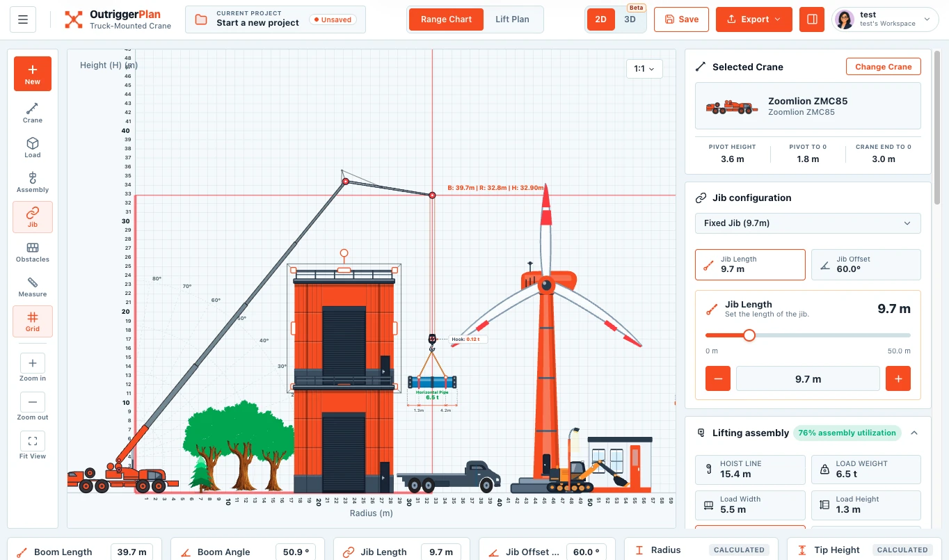Image resolution: width=949 pixels, height=560 pixels.
Task: Select the HOIST LINE 15.4 m card
Action: click(750, 469)
